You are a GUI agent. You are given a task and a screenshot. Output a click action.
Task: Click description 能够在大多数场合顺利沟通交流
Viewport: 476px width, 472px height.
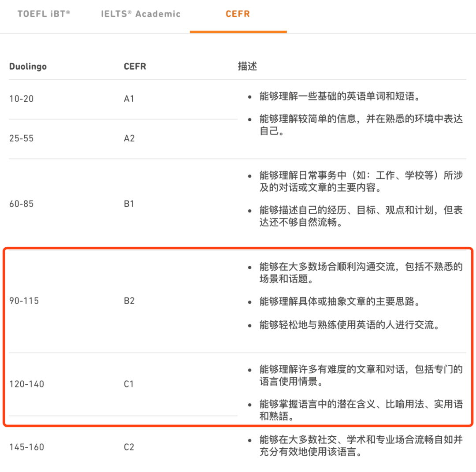361,272
